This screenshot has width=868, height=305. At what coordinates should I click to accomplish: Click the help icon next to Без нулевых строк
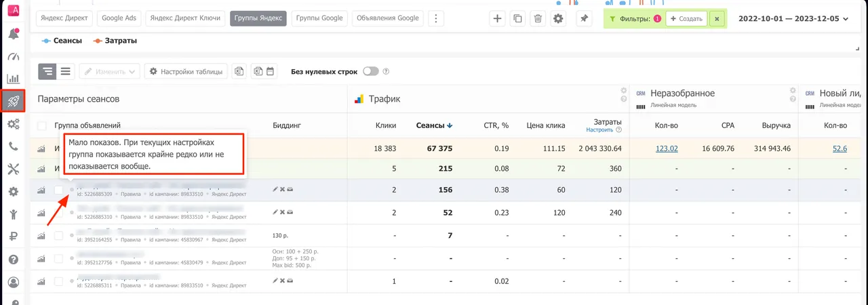click(386, 71)
